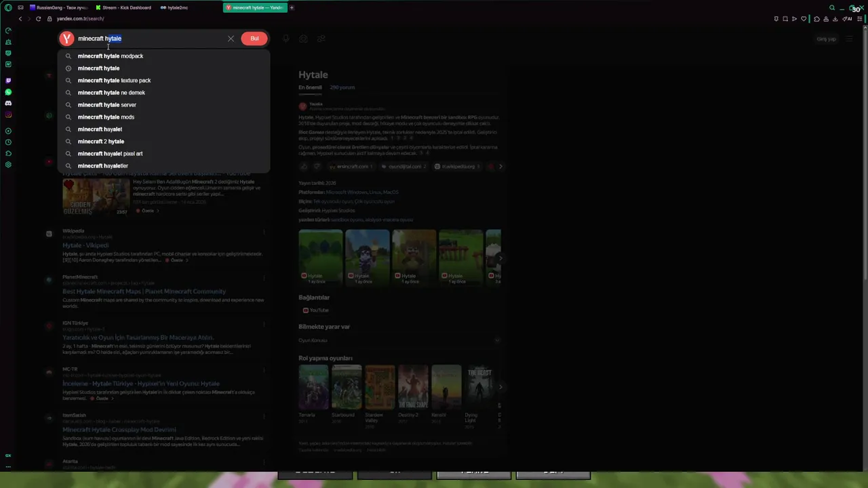The image size is (868, 488).
Task: Search by image using camera icon
Action: point(303,39)
